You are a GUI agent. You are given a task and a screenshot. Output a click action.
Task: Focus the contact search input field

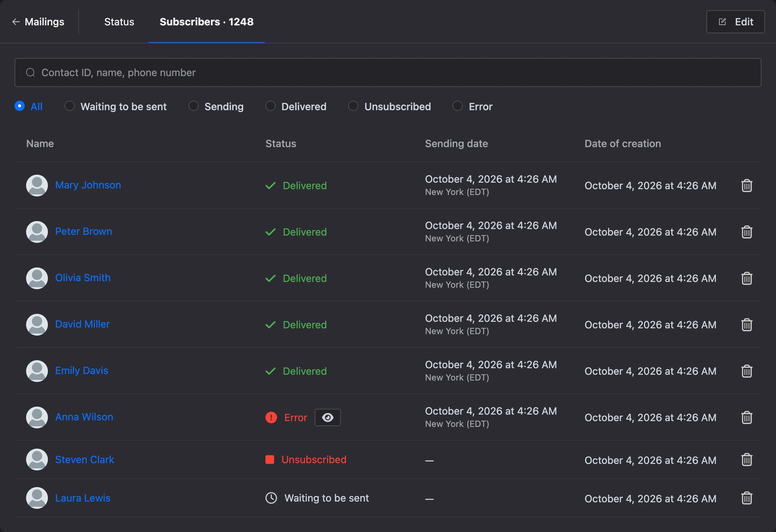[388, 72]
